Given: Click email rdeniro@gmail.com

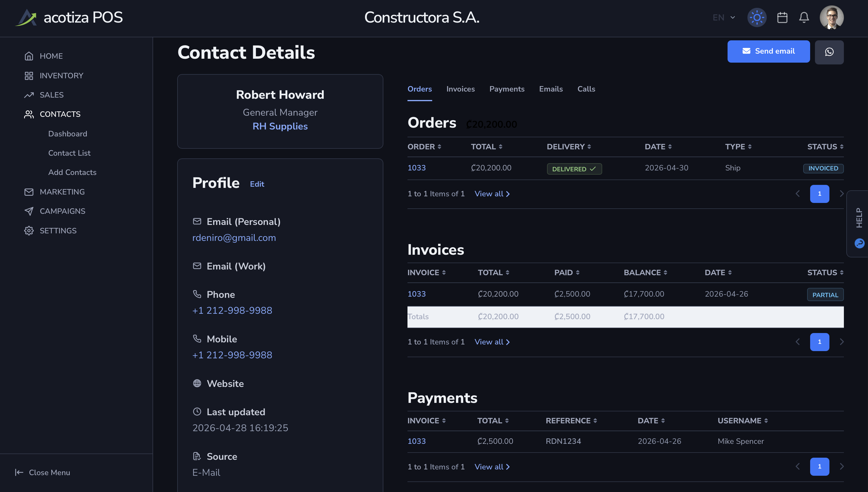Looking at the screenshot, I should click(x=234, y=238).
